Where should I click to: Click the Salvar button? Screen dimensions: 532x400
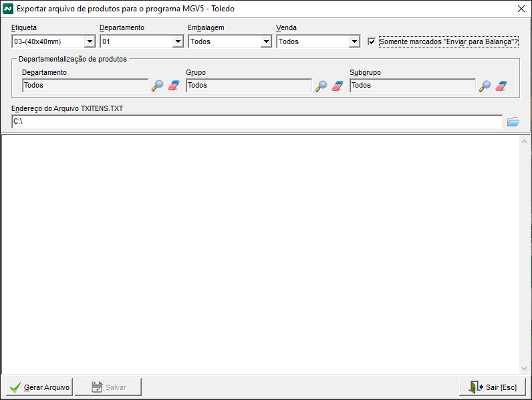point(108,387)
